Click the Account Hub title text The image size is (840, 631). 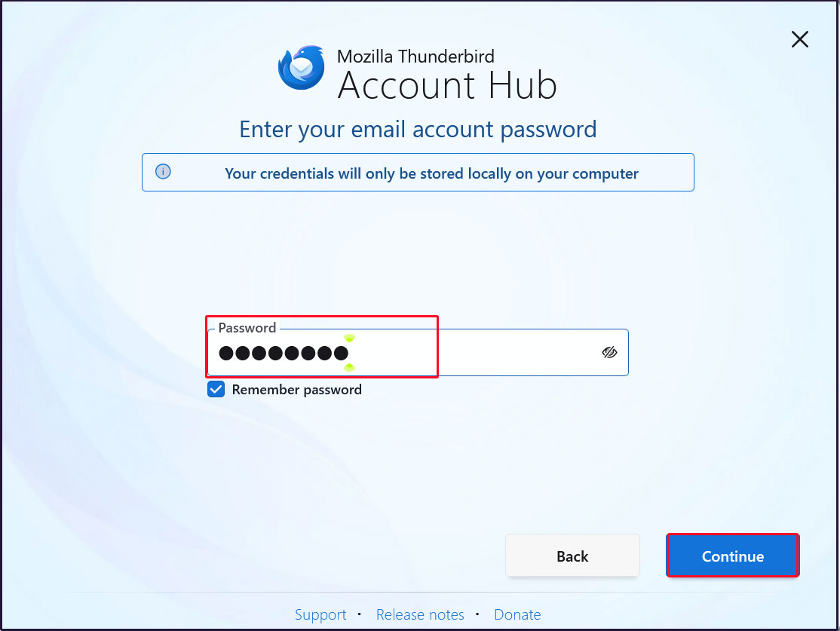coord(447,86)
